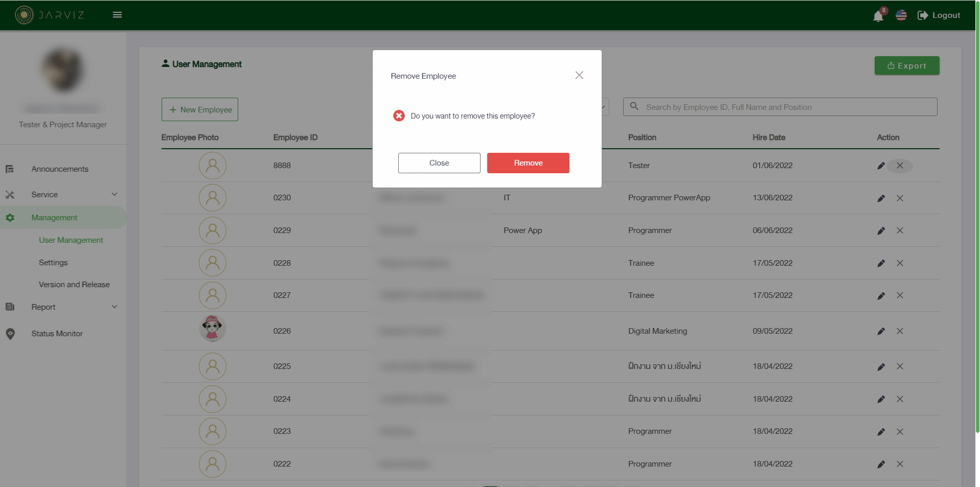The height and width of the screenshot is (487, 980).
Task: Click pencil icon for employee 0226
Action: click(881, 331)
